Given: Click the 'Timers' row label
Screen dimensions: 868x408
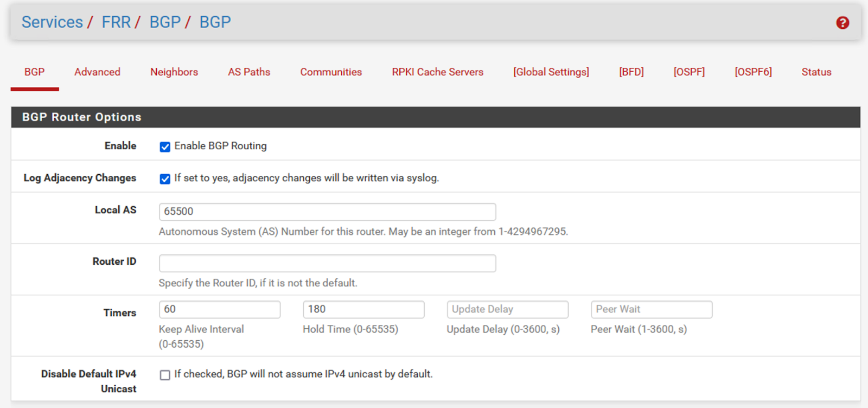Looking at the screenshot, I should pos(120,313).
